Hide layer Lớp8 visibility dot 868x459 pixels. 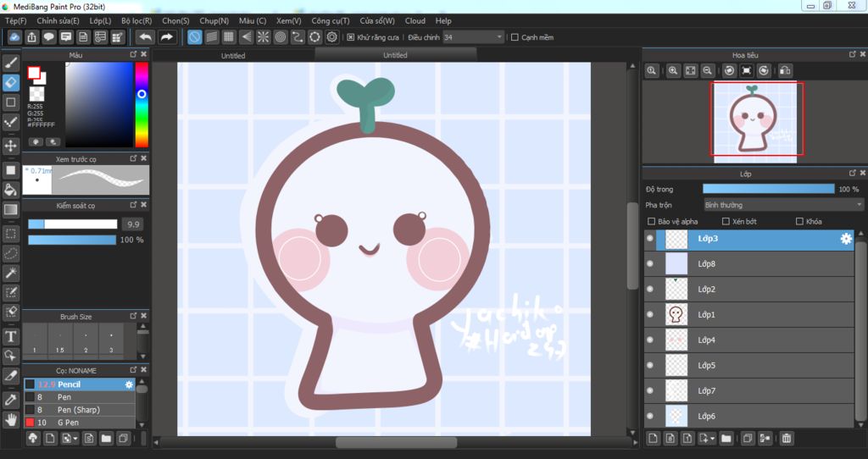[x=650, y=263]
